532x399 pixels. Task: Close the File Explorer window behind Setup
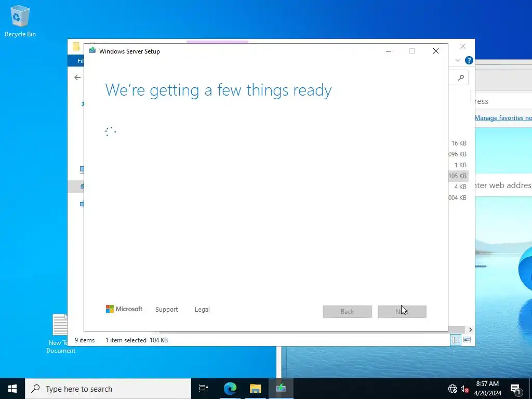point(463,46)
